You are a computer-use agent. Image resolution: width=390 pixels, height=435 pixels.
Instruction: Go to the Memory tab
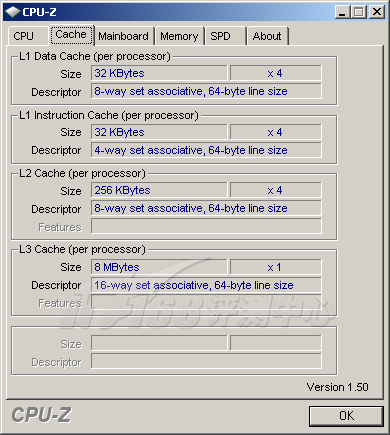click(x=179, y=36)
